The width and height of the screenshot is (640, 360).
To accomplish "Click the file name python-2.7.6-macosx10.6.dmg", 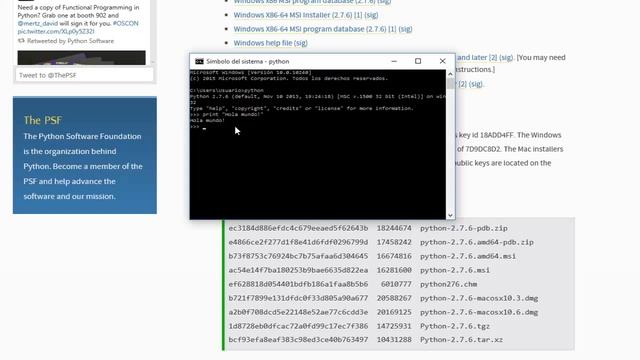I will point(479,312).
